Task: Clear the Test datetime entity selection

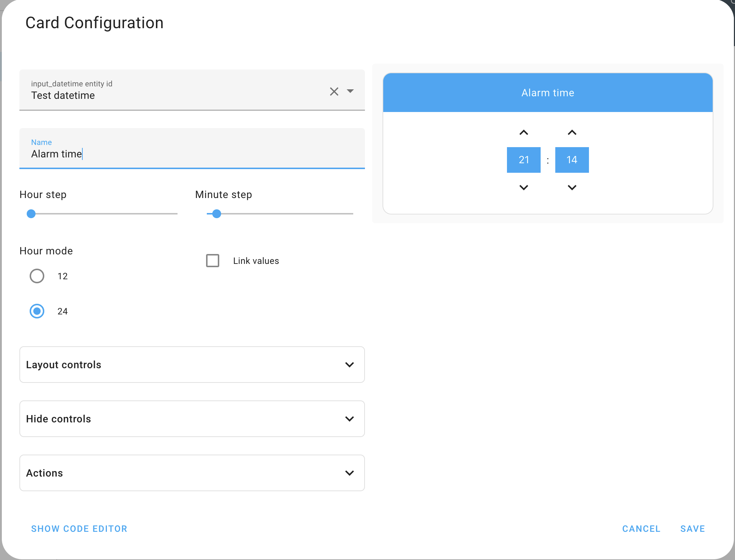Action: click(x=334, y=91)
